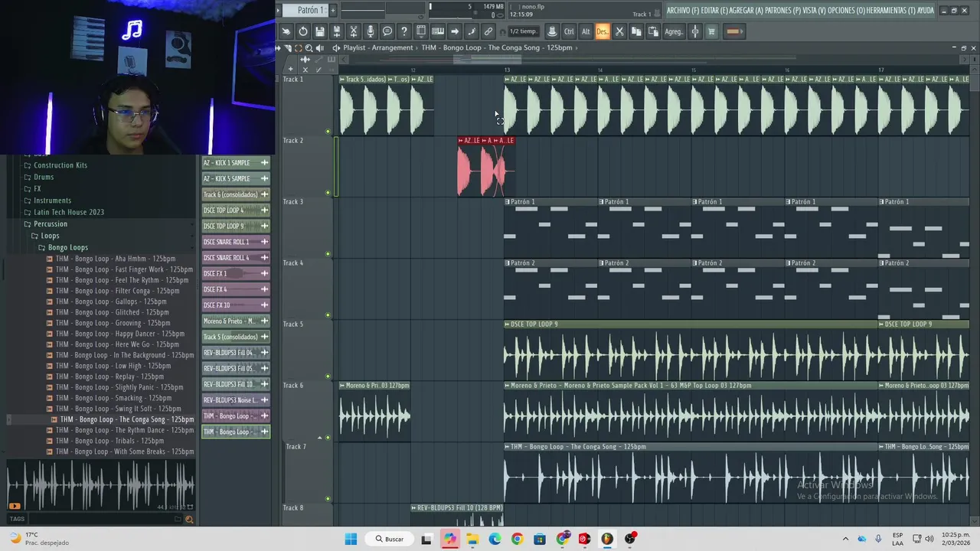
Task: Mute Track 4 using its green dot
Action: click(328, 315)
